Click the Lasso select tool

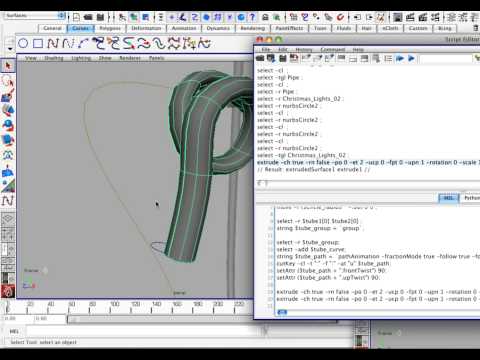coord(8,80)
